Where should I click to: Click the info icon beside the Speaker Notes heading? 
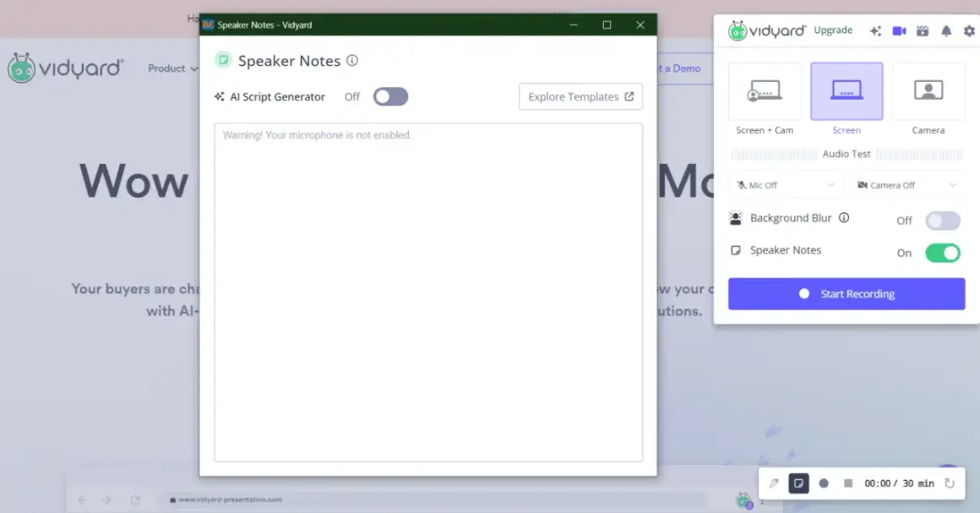coord(352,60)
